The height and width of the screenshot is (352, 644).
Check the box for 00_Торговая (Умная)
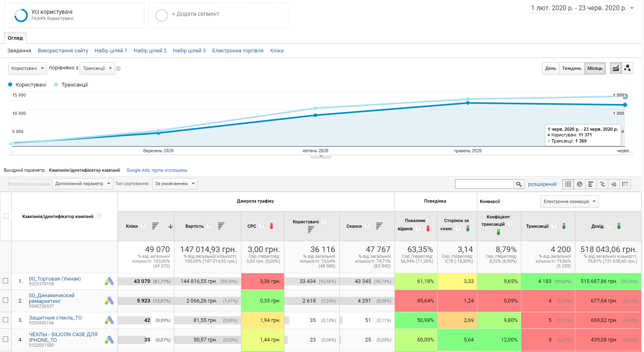click(6, 281)
